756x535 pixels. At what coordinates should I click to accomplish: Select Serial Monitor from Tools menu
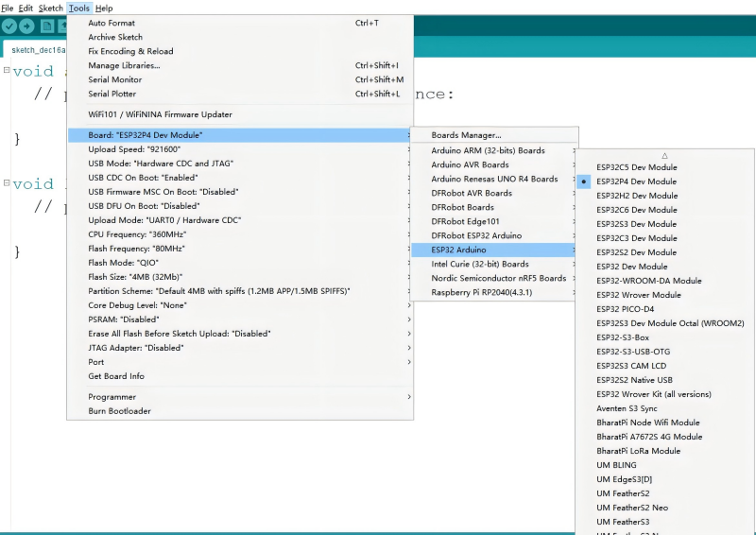coord(114,80)
